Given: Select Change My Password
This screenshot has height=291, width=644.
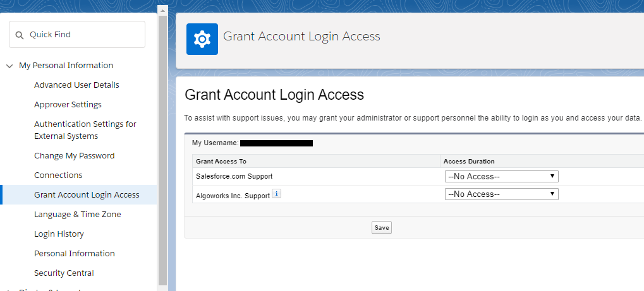Looking at the screenshot, I should pos(74,156).
